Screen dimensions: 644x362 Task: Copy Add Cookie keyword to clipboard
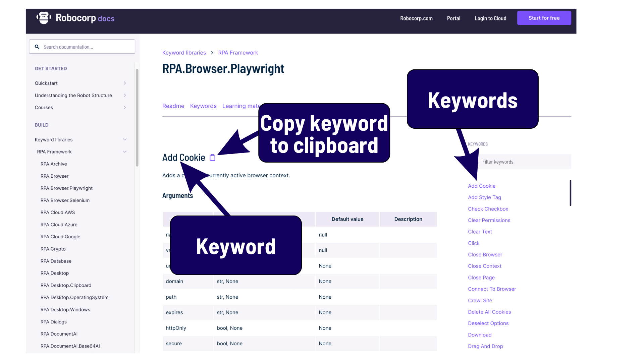pyautogui.click(x=212, y=158)
